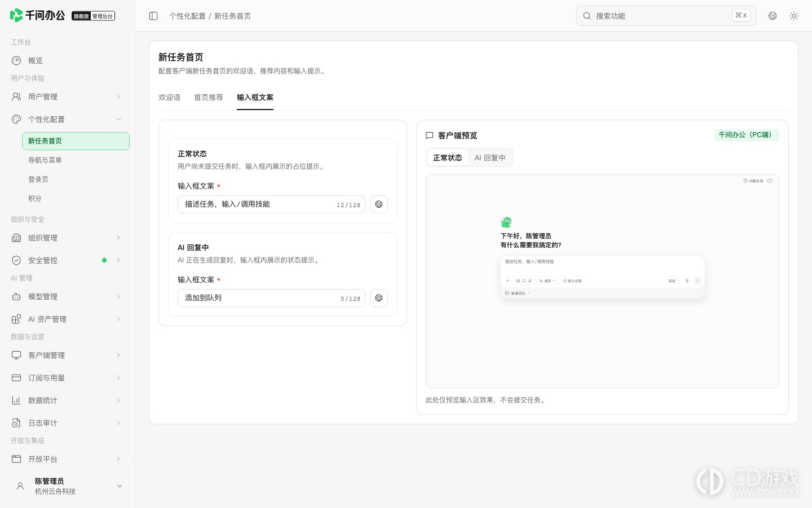Expand 数据统计 menu
Viewport: 812px width, 508px height.
click(68, 400)
